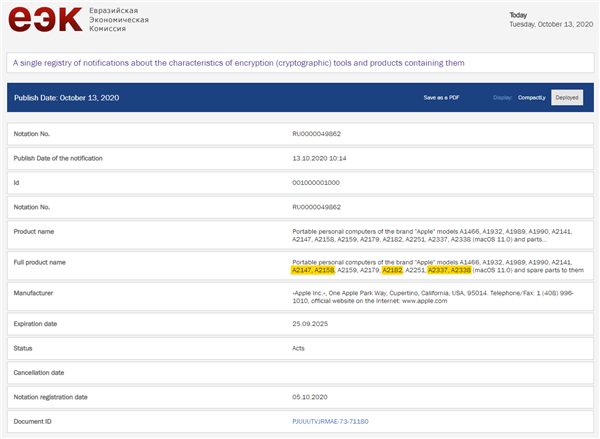The height and width of the screenshot is (439, 600).
Task: Click the Expiration date value 25.09.2025
Action: [x=310, y=324]
